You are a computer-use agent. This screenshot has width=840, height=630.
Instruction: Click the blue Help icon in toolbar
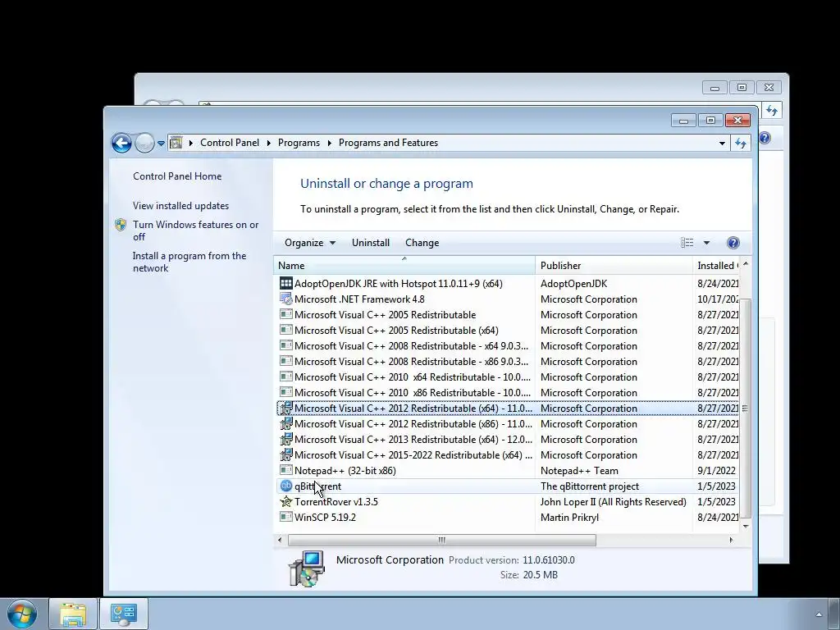tap(733, 243)
